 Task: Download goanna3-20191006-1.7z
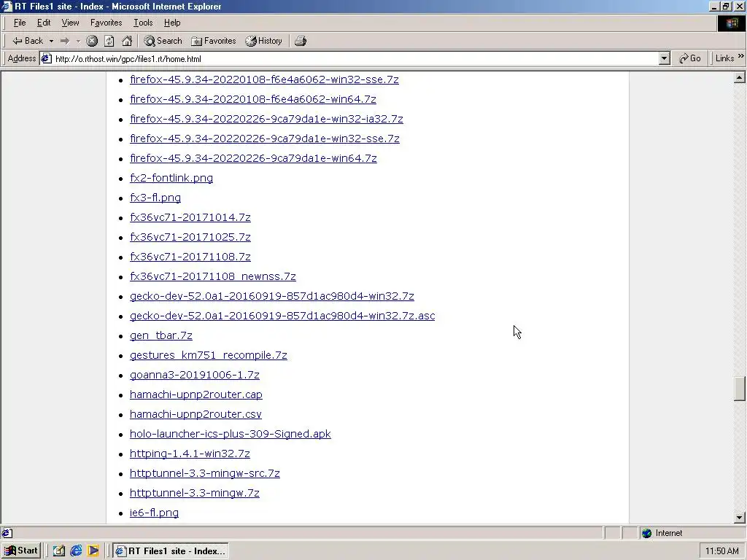[x=195, y=376]
